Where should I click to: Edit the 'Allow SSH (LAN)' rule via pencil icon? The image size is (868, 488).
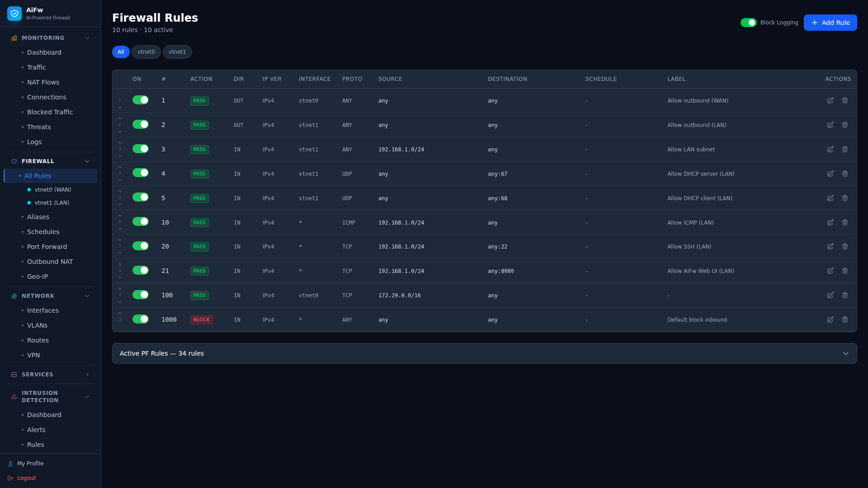830,246
